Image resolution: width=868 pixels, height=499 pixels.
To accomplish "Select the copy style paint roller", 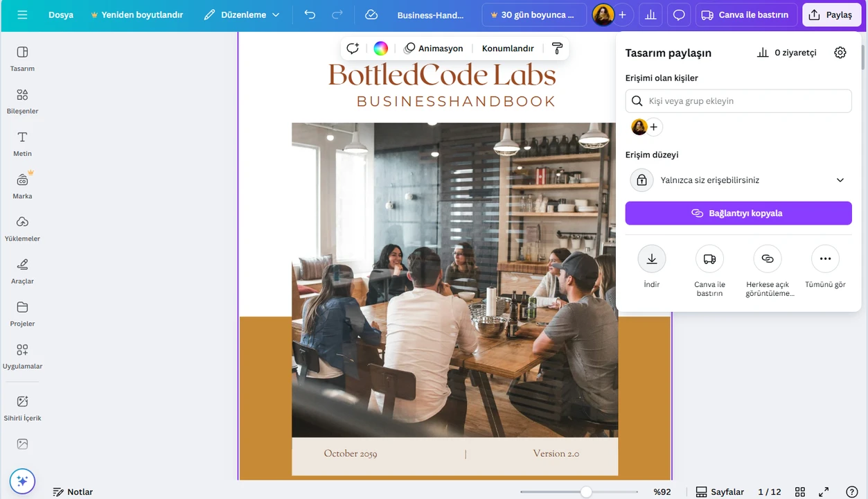I will pyautogui.click(x=557, y=49).
